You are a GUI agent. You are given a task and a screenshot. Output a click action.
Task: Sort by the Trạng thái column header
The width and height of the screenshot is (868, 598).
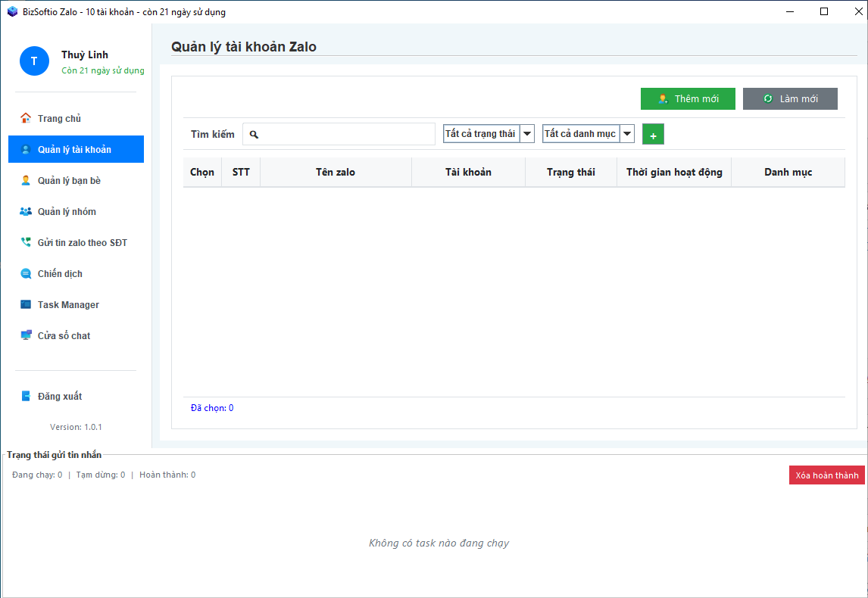[570, 172]
